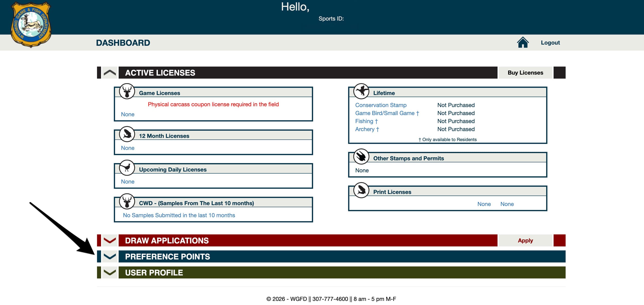Screen dimensions: 644x305
Task: Click None under 12 Month Licenses
Action: tap(128, 148)
